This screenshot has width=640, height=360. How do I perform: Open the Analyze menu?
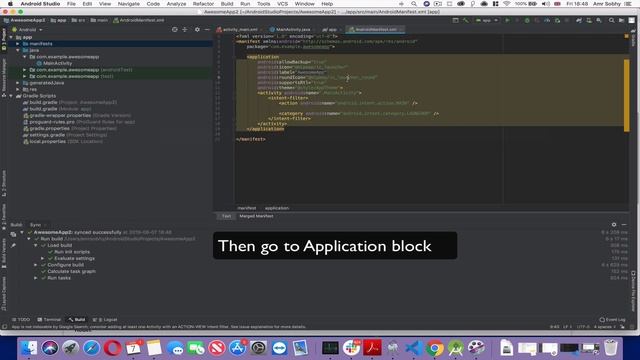click(176, 4)
